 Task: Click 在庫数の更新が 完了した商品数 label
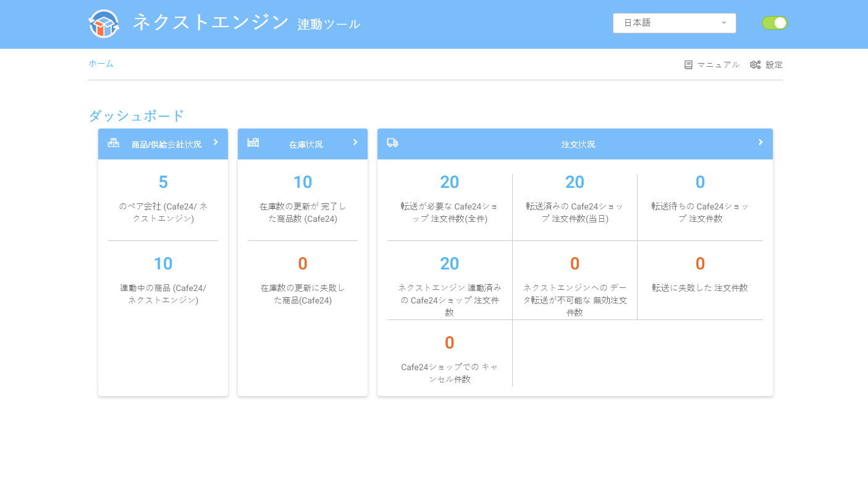pos(303,213)
